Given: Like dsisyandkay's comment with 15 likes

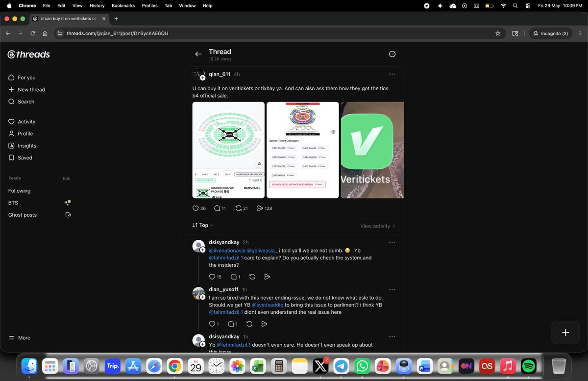Looking at the screenshot, I should [x=212, y=277].
